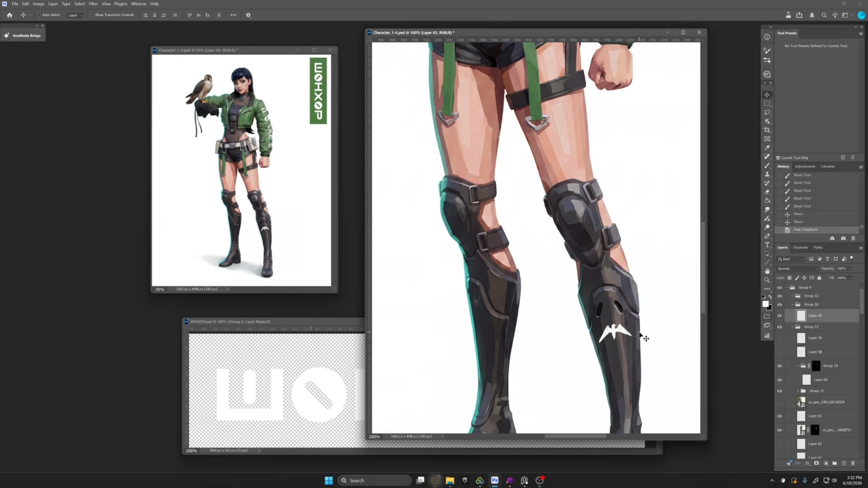Open the Normal blend mode dropdown
Viewport: 868px width, 488px height.
pos(798,269)
